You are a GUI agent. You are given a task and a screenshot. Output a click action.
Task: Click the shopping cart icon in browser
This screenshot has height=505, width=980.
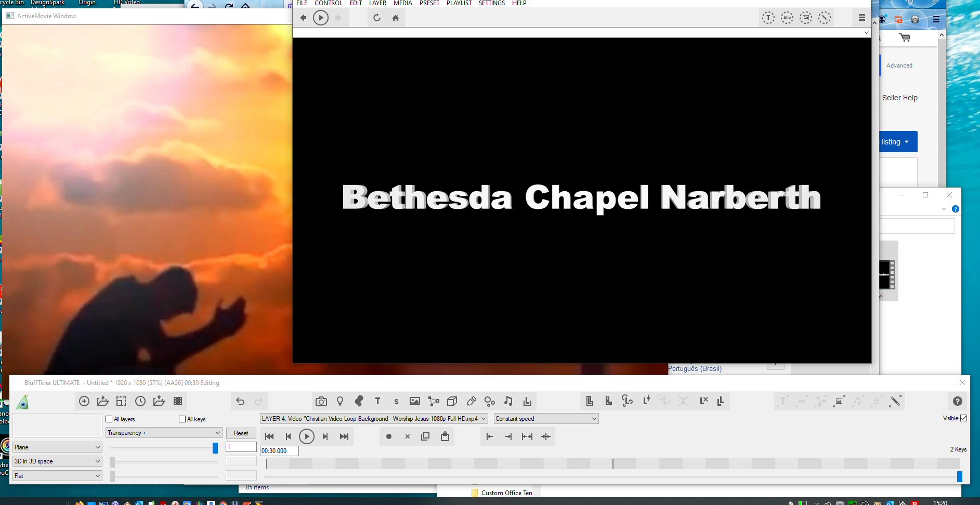pos(905,37)
